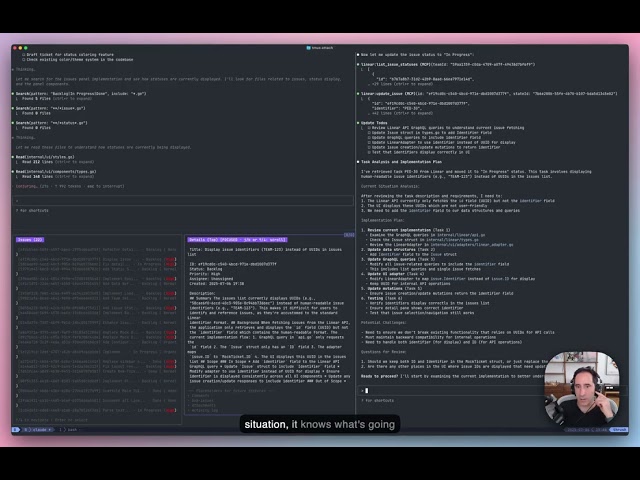Click '? for shortcuts' hint in left pane
This screenshot has width=640, height=480.
pyautogui.click(x=32, y=210)
